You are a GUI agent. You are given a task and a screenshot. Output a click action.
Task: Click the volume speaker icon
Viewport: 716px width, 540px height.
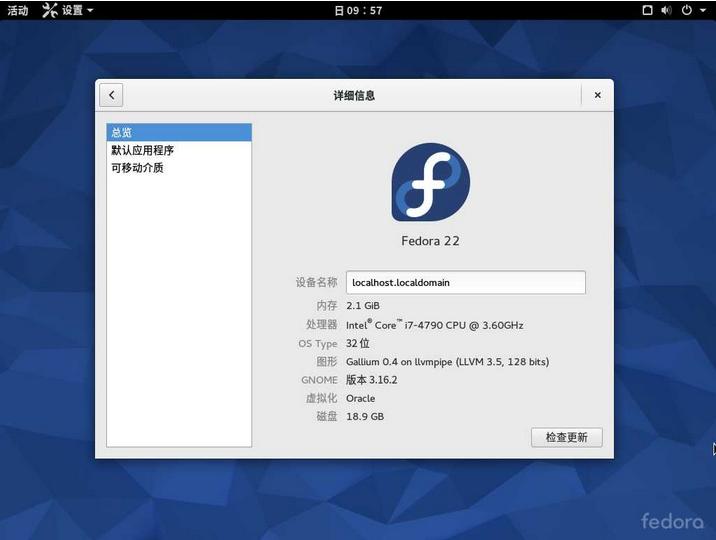(x=666, y=10)
